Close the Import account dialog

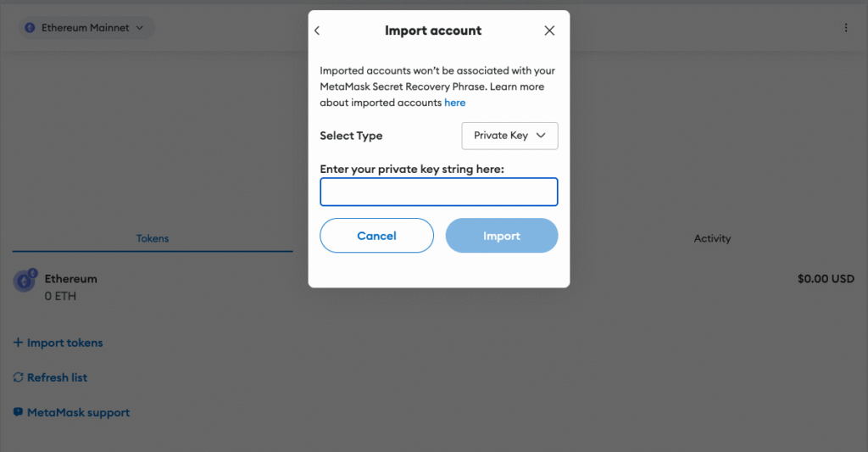coord(549,31)
